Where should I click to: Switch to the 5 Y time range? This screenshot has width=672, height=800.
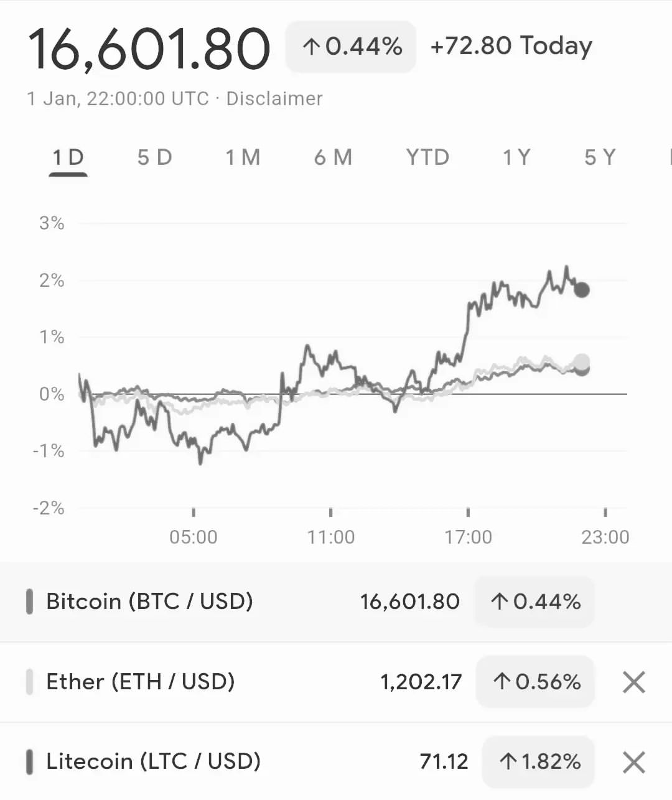click(600, 158)
